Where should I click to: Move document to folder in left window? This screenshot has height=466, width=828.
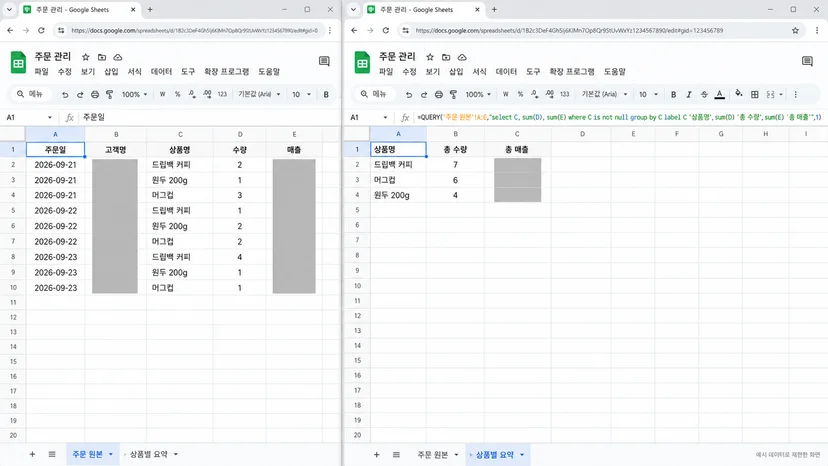coord(102,57)
